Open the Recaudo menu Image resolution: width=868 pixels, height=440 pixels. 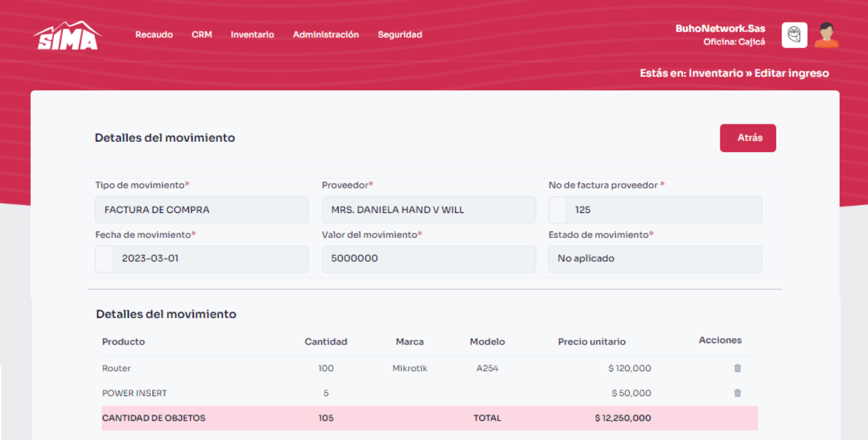(154, 35)
